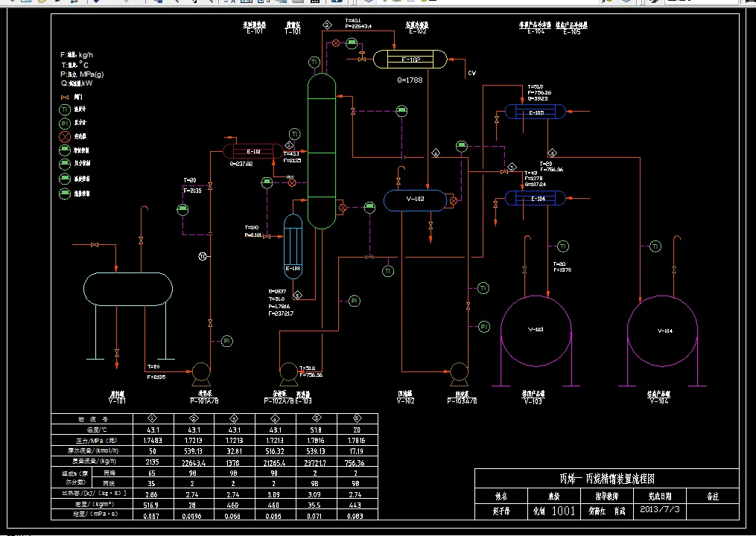Screen dimensions: 756x536
Task: Click the orange valve symbol in legend
Action: pos(65,98)
